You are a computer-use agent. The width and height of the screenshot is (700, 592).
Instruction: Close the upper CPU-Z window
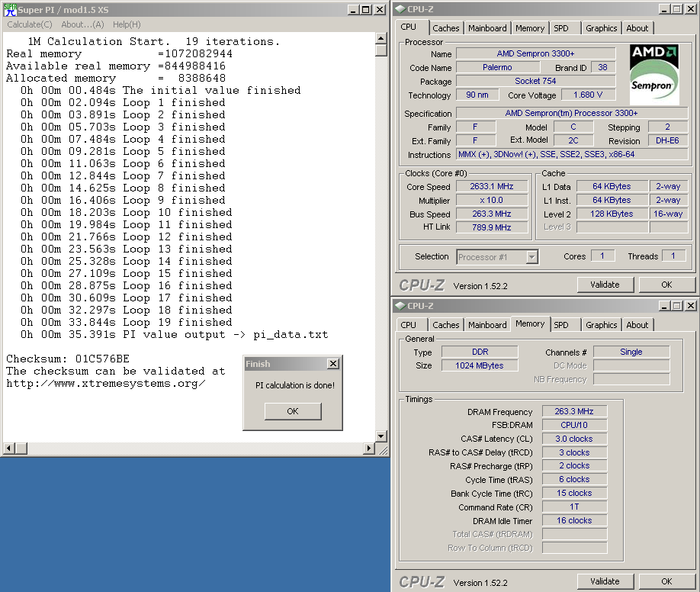[691, 9]
